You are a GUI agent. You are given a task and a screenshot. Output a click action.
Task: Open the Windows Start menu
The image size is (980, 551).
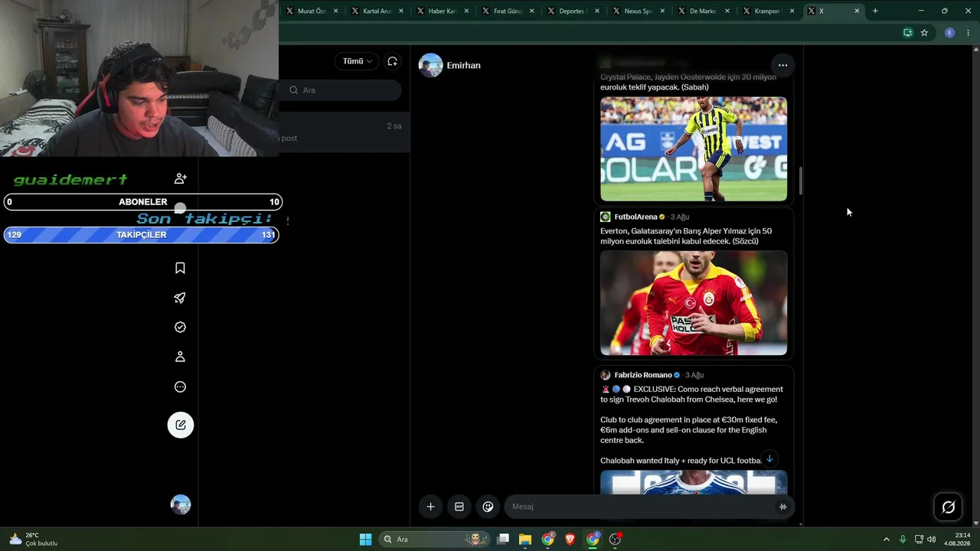tap(366, 540)
